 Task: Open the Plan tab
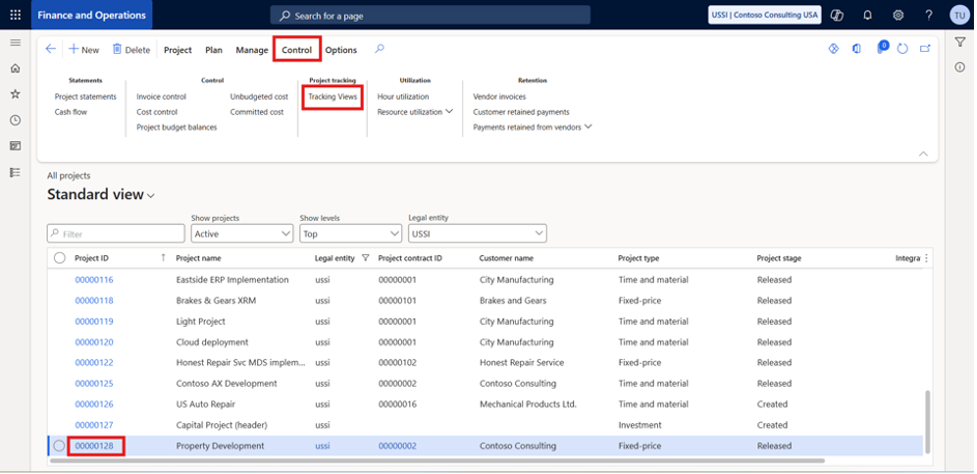[214, 50]
